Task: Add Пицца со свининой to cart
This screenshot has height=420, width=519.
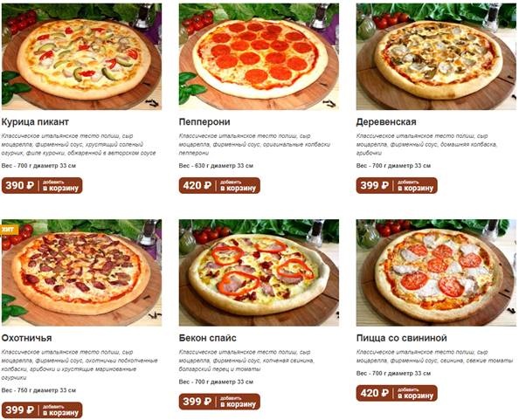Action: pyautogui.click(x=397, y=393)
